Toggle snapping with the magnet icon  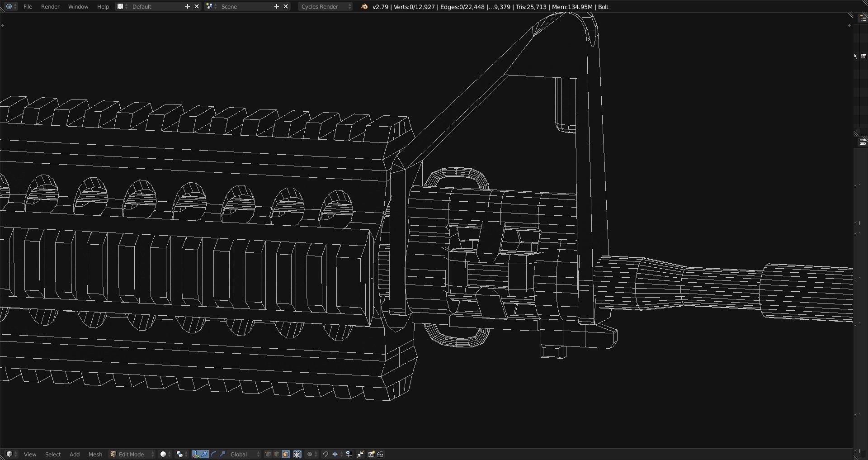click(325, 454)
